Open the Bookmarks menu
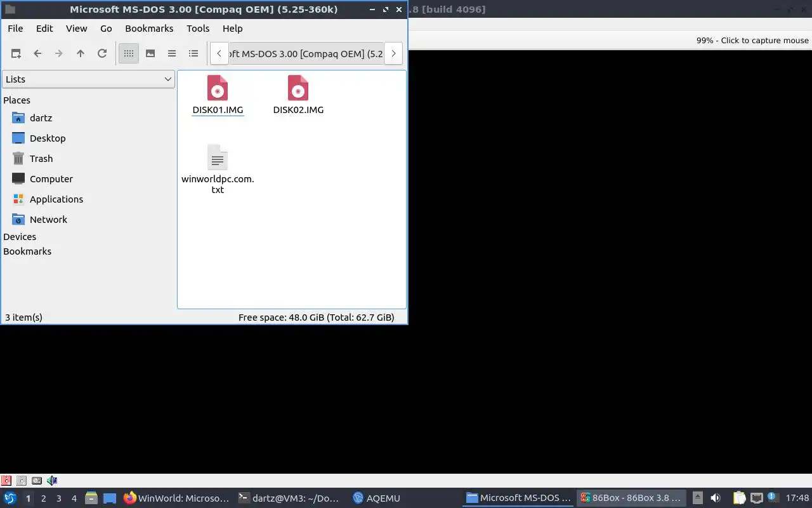This screenshot has height=508, width=812. pos(149,29)
